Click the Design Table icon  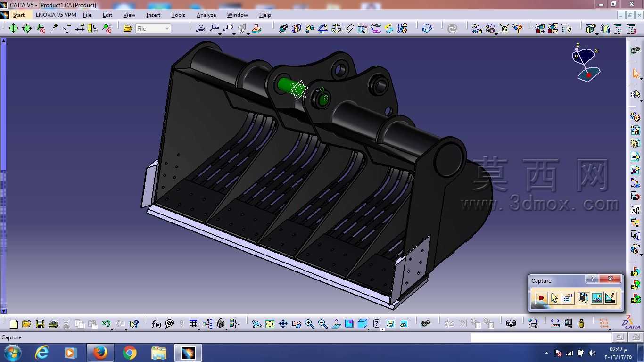[193, 324]
